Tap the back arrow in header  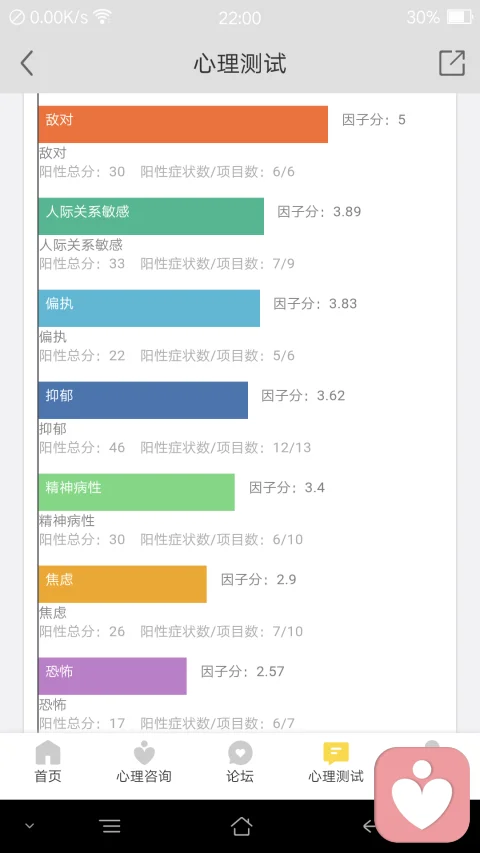[27, 63]
